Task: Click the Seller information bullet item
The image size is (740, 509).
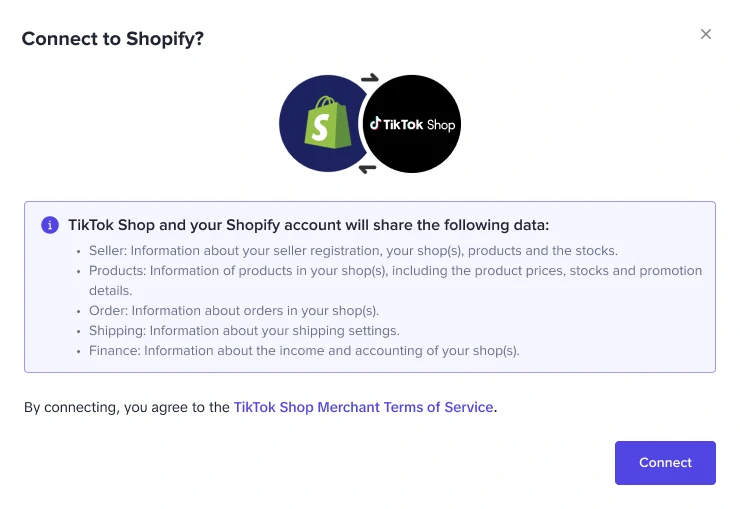Action: click(353, 250)
